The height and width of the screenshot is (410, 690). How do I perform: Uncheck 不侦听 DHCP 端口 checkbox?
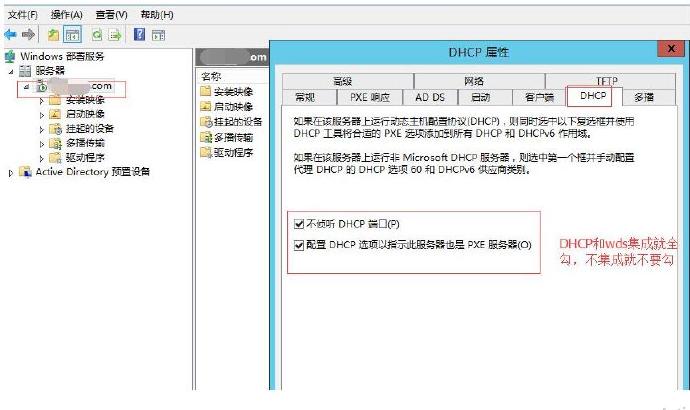(299, 224)
